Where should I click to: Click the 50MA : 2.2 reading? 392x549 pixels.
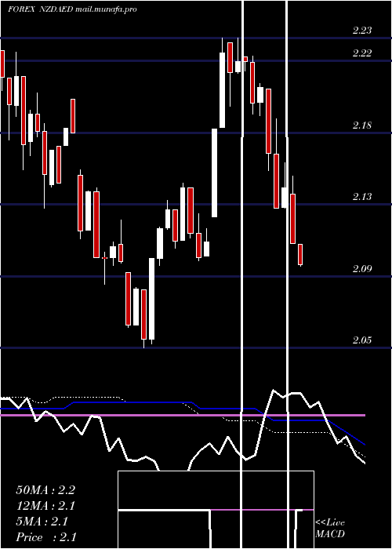tap(45, 490)
